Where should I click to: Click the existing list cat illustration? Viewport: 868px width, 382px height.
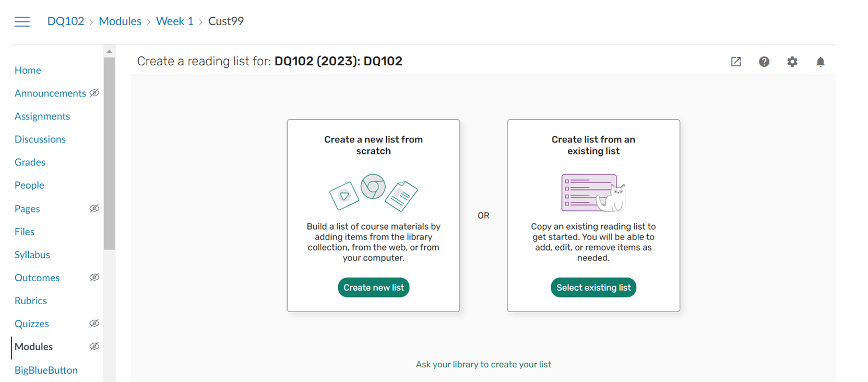point(593,193)
